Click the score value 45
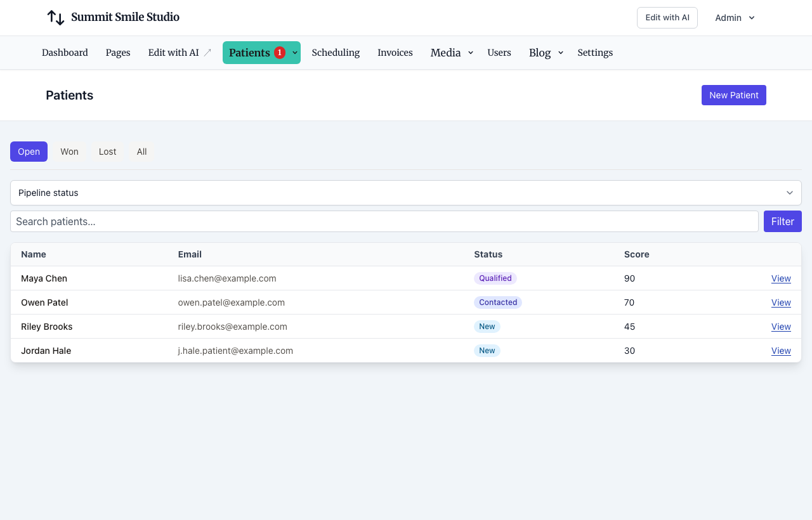Image resolution: width=812 pixels, height=520 pixels. click(x=629, y=327)
